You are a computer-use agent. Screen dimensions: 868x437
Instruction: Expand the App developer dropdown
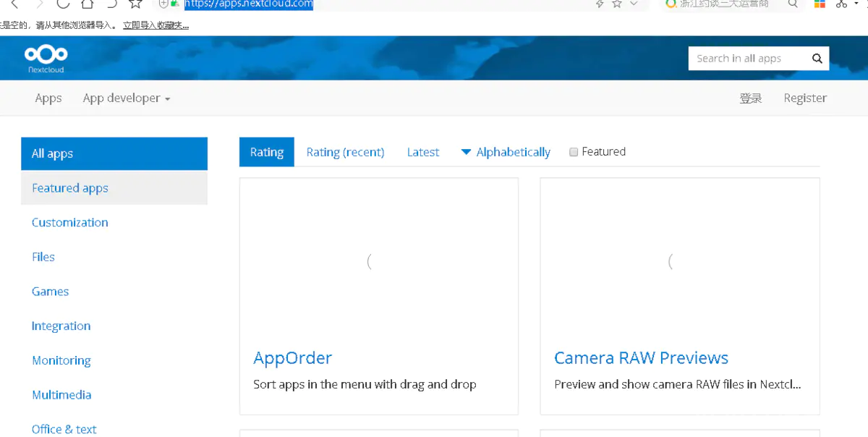click(127, 98)
